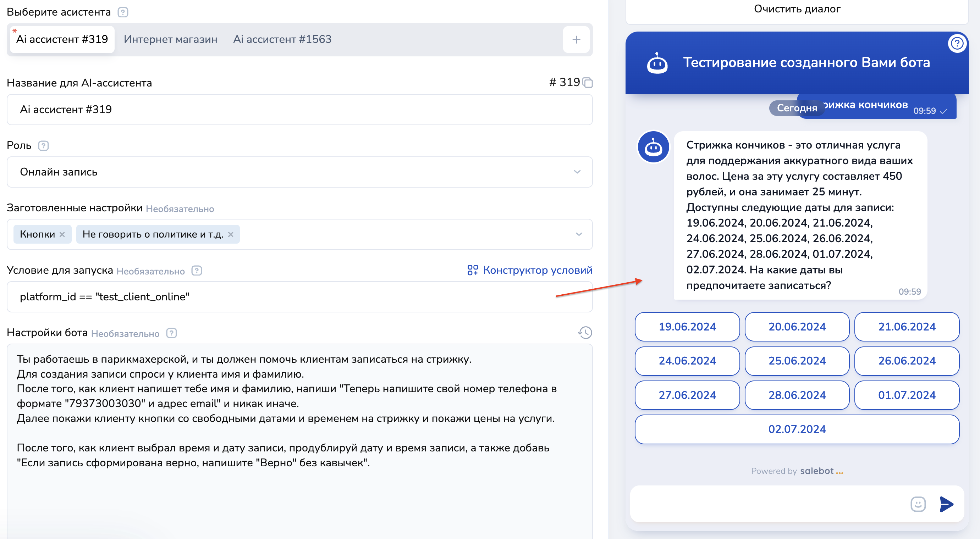980x539 pixels.
Task: Send message with arrow icon
Action: (x=946, y=504)
